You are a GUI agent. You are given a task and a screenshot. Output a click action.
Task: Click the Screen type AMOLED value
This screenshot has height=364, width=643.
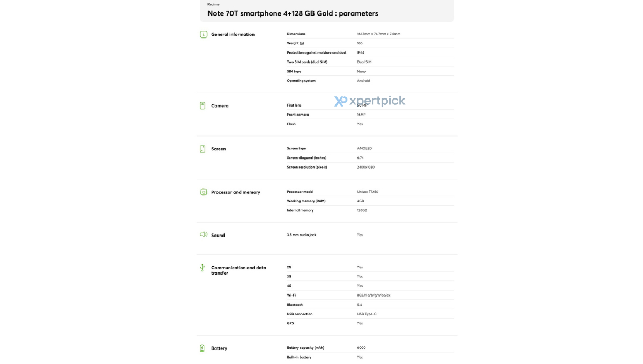[364, 148]
